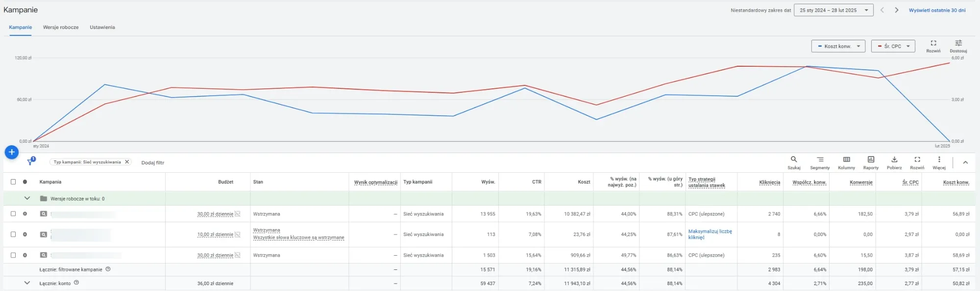The image size is (980, 291).
Task: Click the 36,00 zł dziennie account total
Action: click(x=215, y=283)
